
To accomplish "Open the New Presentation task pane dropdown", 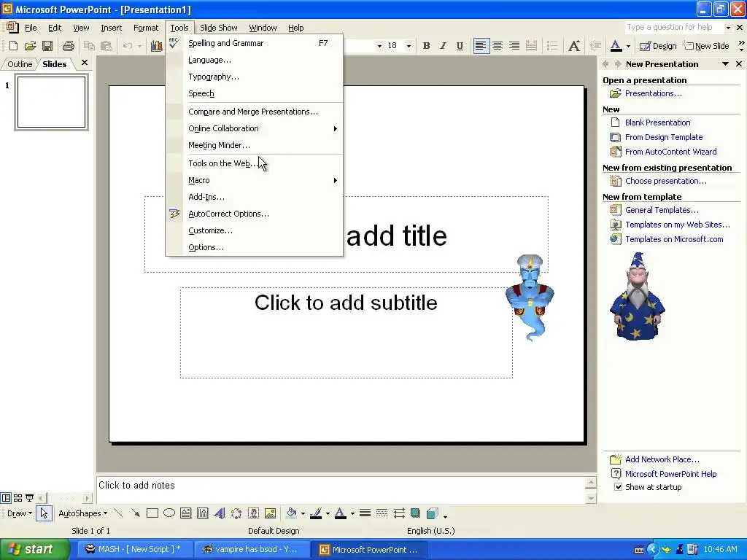I will (725, 64).
